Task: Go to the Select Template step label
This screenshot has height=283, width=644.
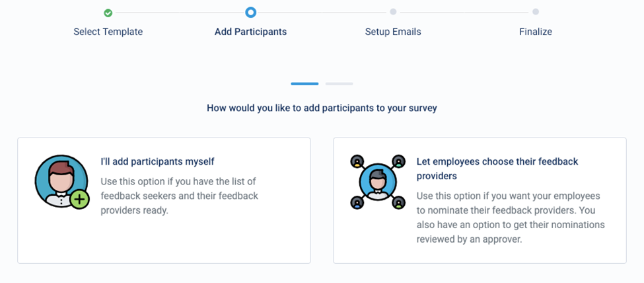Action: [108, 32]
